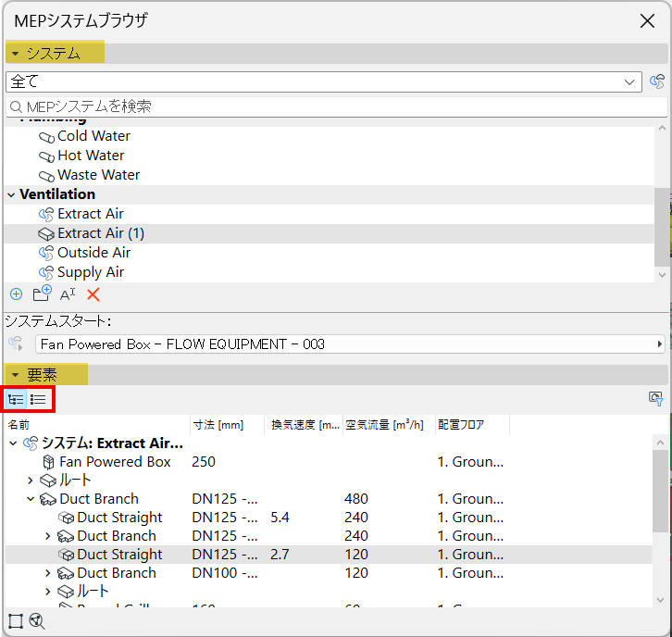This screenshot has width=672, height=637.
Task: Select the Supply Air system
Action: [91, 272]
